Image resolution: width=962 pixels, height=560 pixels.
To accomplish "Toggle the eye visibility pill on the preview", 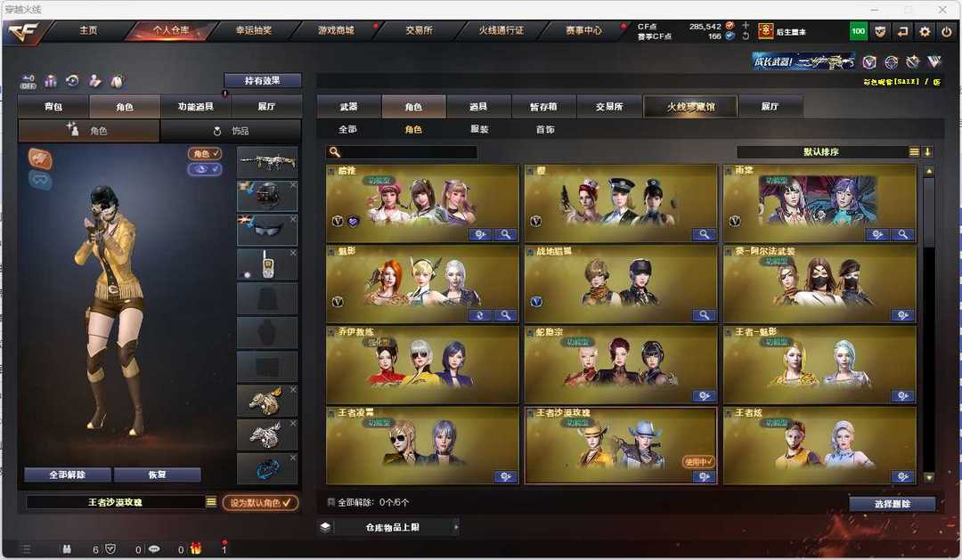I will coord(204,168).
